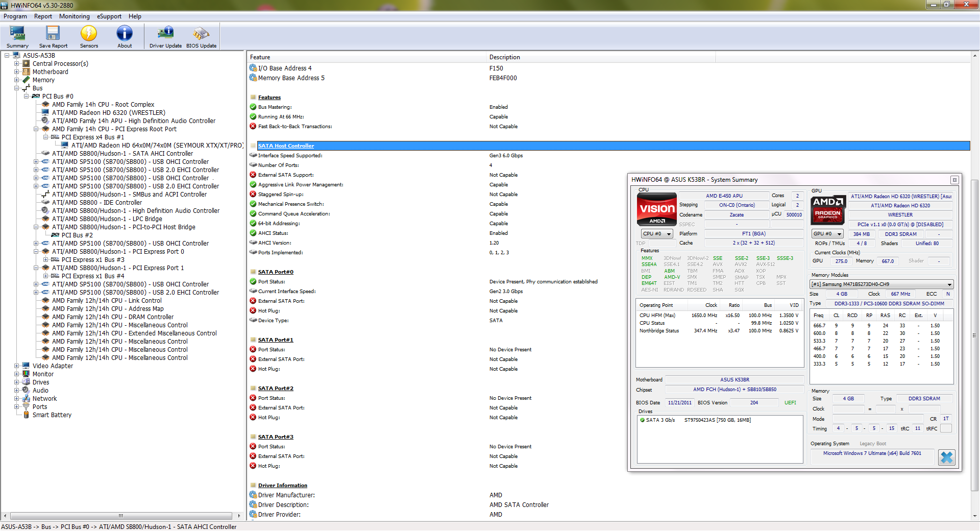Viewport: 980px width, 531px height.
Task: Click the Bus Mastering green check icon
Action: (x=253, y=107)
